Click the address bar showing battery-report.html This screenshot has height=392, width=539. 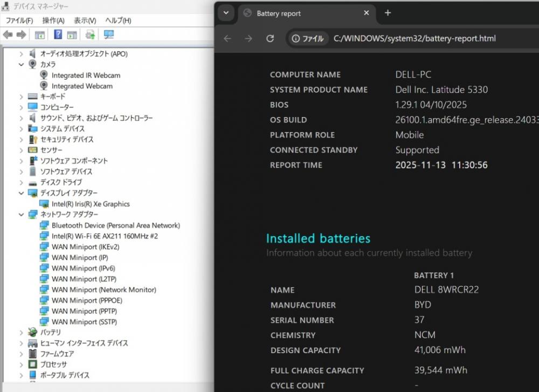[x=414, y=38]
